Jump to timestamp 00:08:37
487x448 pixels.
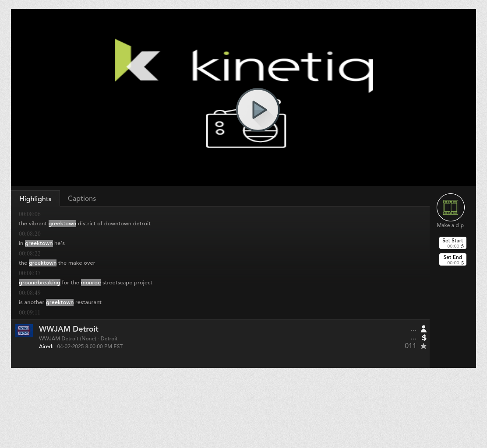point(29,273)
